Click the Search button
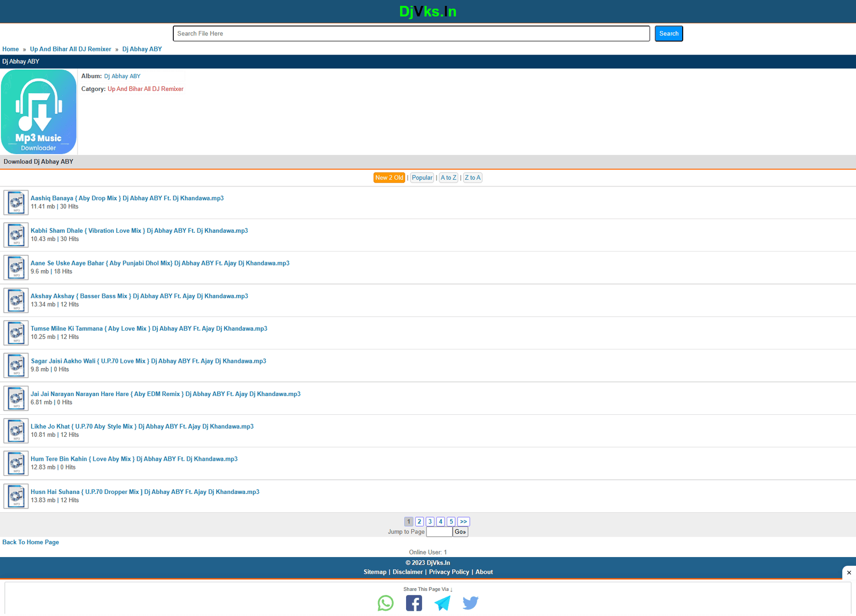 click(668, 33)
